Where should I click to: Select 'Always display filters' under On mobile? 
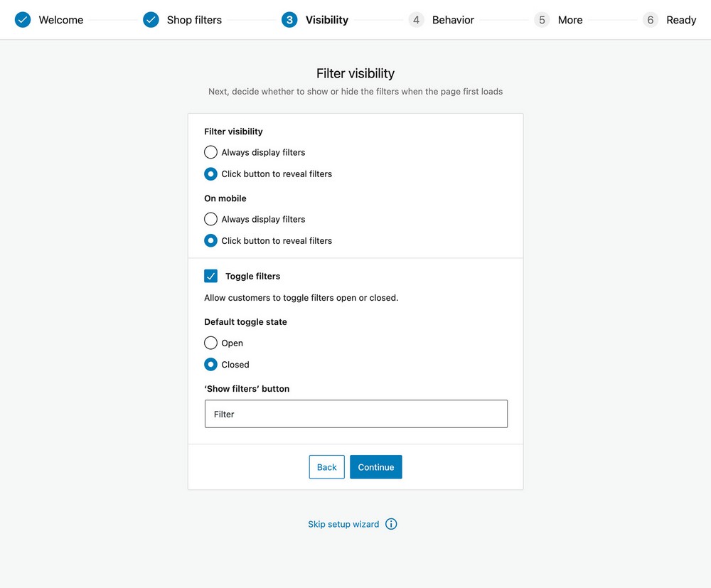[210, 219]
